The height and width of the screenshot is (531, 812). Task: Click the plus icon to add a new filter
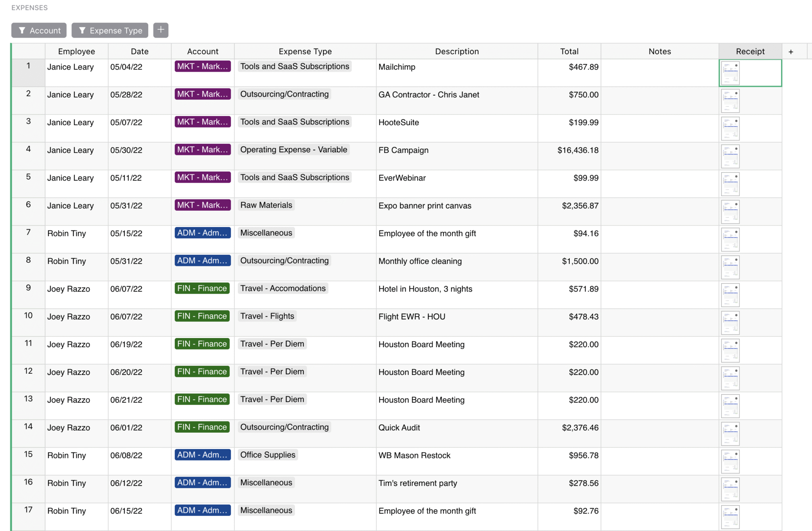(161, 30)
